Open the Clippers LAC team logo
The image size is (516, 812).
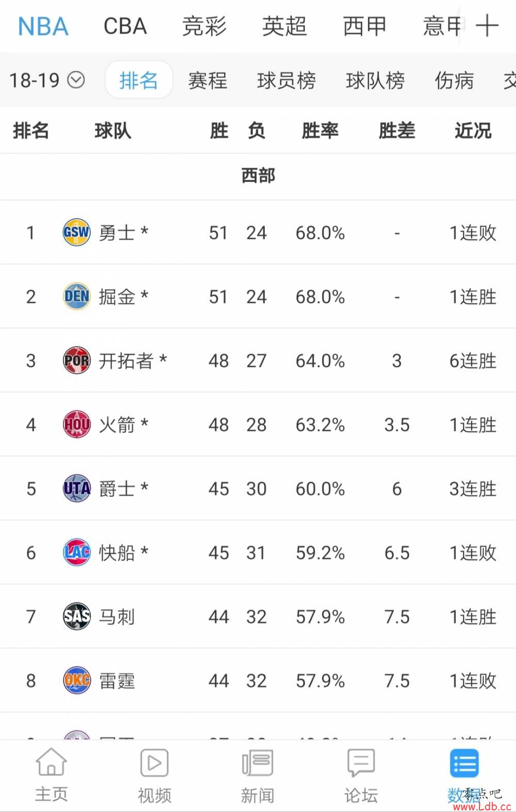[76, 553]
